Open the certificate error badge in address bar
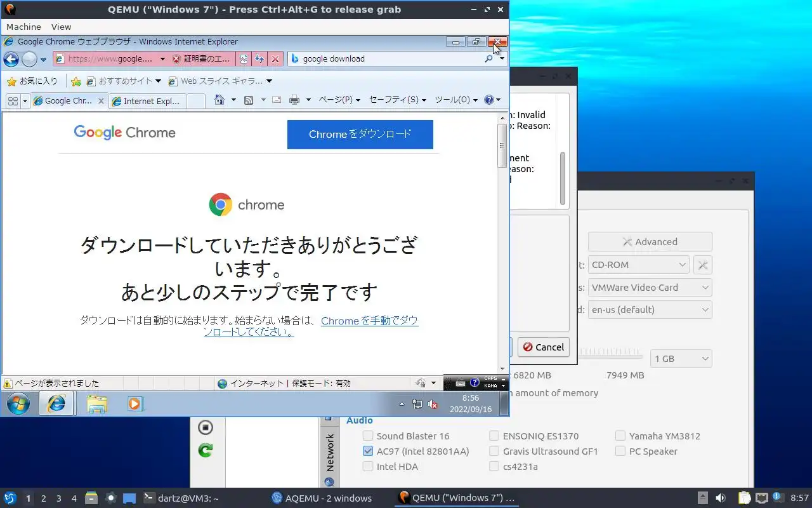This screenshot has height=508, width=812. [201, 59]
